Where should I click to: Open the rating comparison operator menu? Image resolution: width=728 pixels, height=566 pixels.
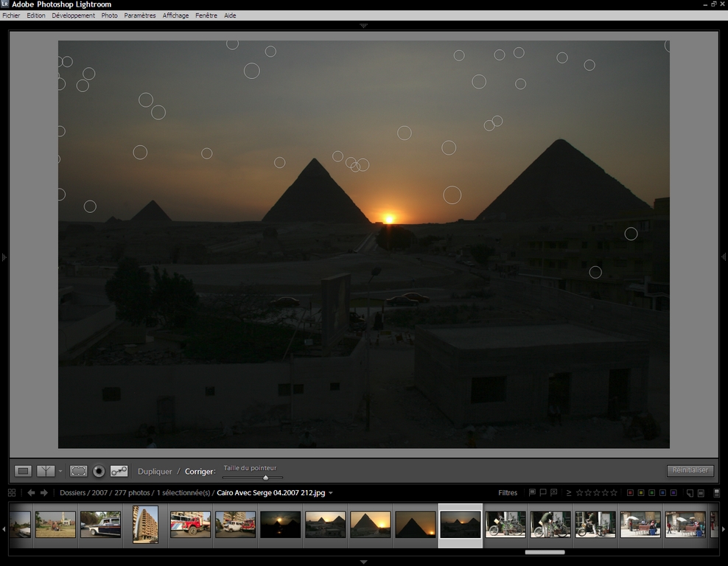coord(569,492)
